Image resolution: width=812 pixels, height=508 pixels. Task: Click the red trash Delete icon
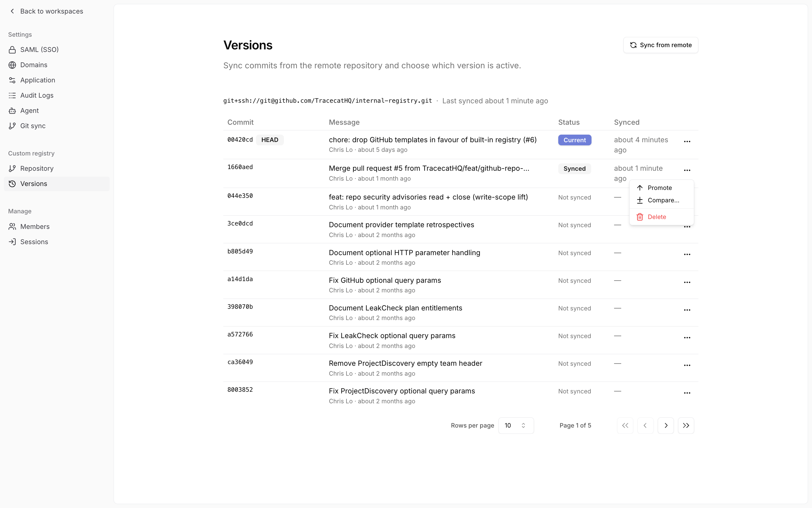[x=640, y=217]
